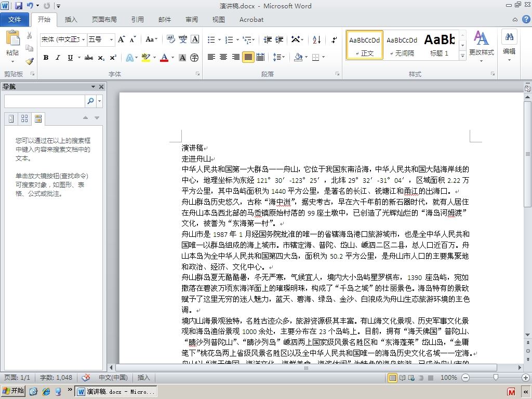532x399 pixels.
Task: Apply superscript formatting x²
Action: click(x=113, y=58)
